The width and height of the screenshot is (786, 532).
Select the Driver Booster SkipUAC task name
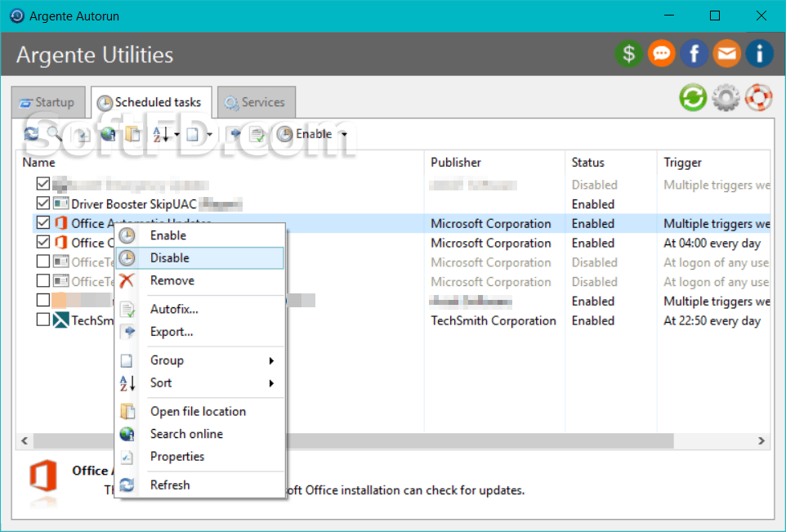pyautogui.click(x=134, y=204)
